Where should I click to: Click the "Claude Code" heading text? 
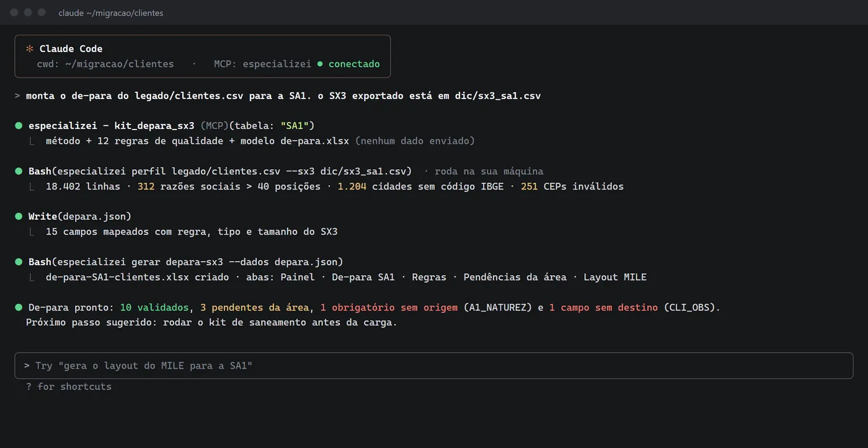(71, 48)
